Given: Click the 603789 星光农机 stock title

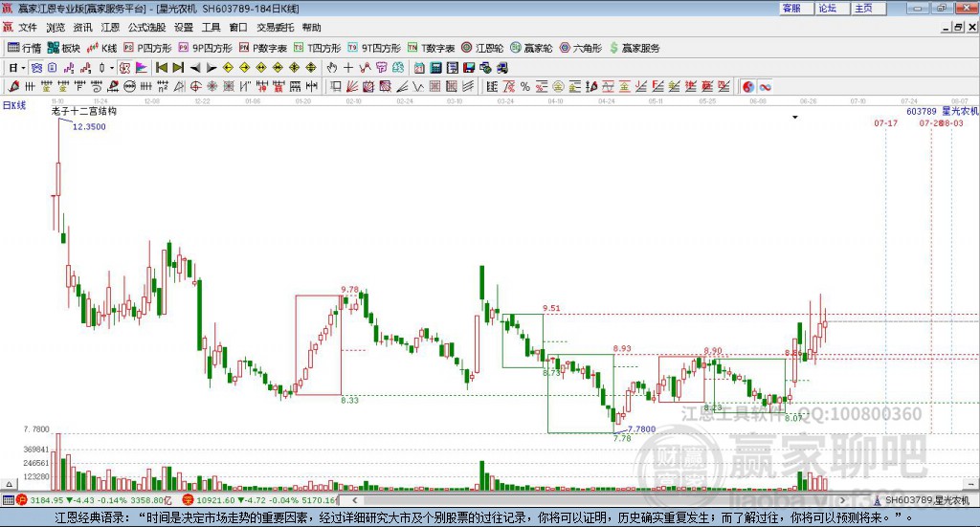Looking at the screenshot, I should [x=943, y=111].
